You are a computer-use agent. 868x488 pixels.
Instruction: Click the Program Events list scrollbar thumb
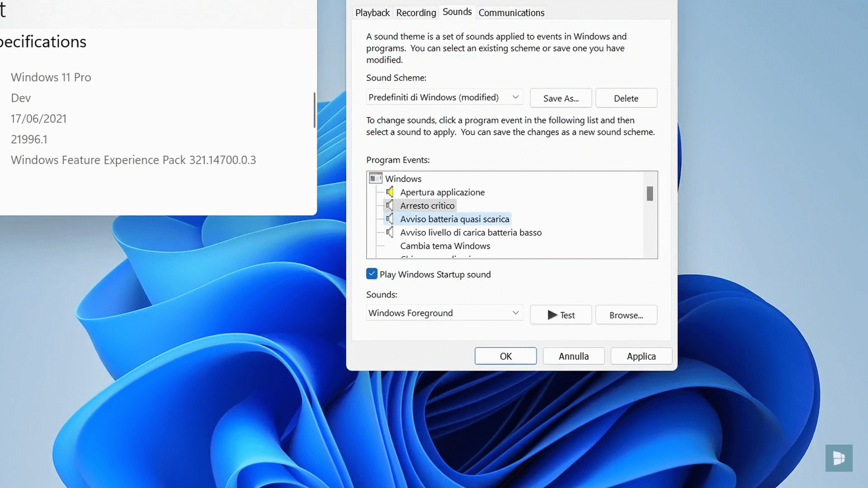(x=650, y=194)
